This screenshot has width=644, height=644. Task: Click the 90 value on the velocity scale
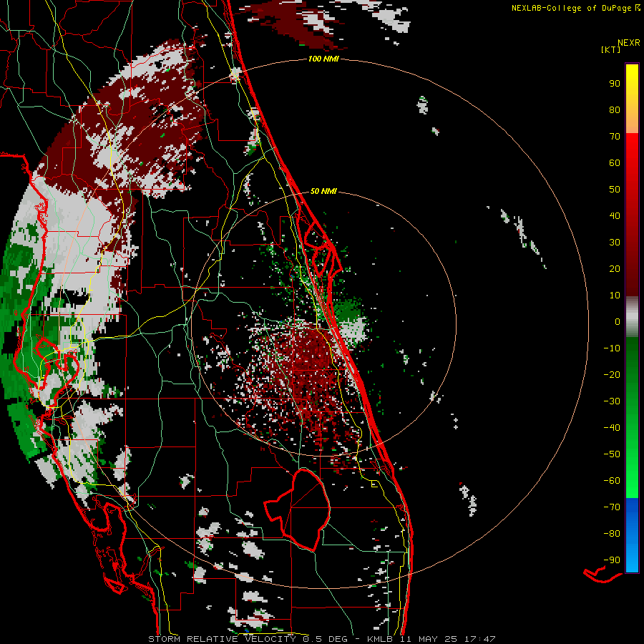pos(615,84)
